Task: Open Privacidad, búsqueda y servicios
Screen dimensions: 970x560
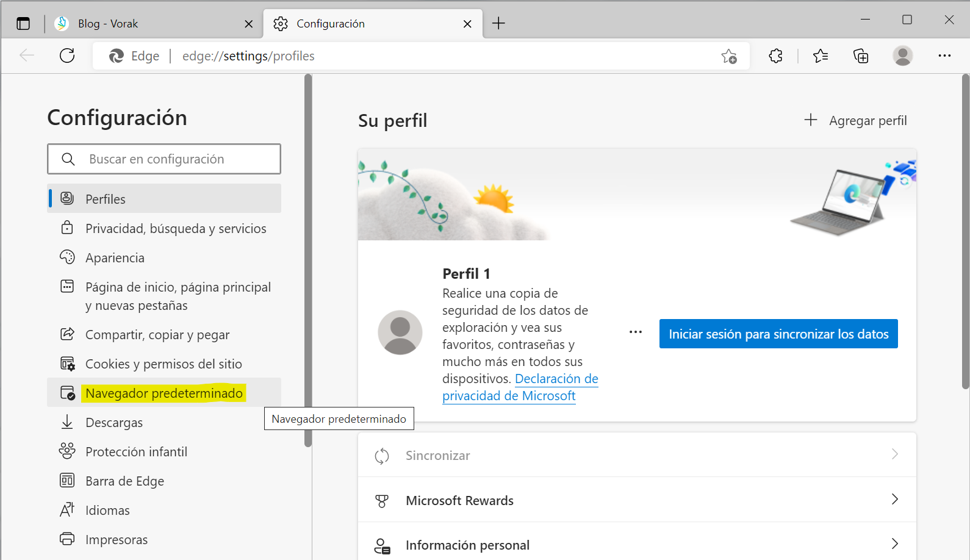Action: tap(164, 228)
